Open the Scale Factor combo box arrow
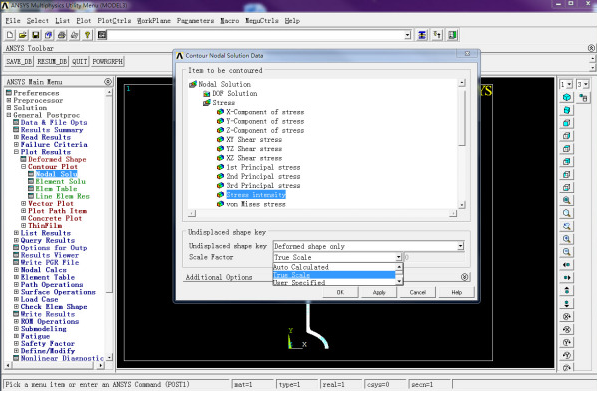This screenshot has height=393, width=597. [398, 257]
